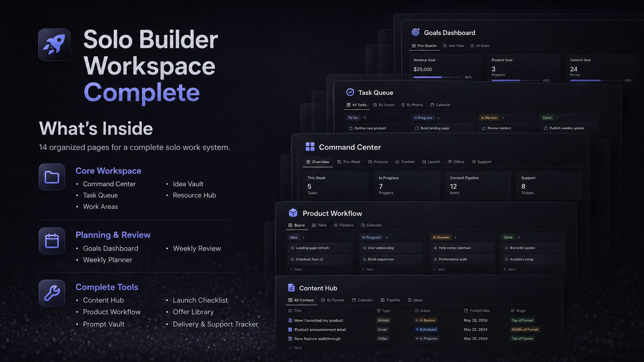Open the Pipeline tab in Content Hub
Image resolution: width=644 pixels, height=362 pixels.
(x=390, y=300)
